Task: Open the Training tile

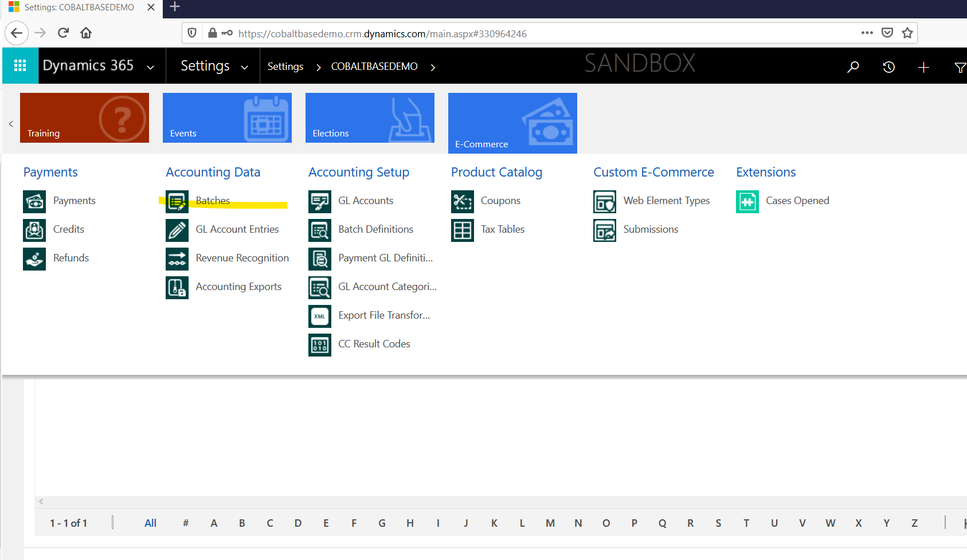Action: (x=84, y=118)
